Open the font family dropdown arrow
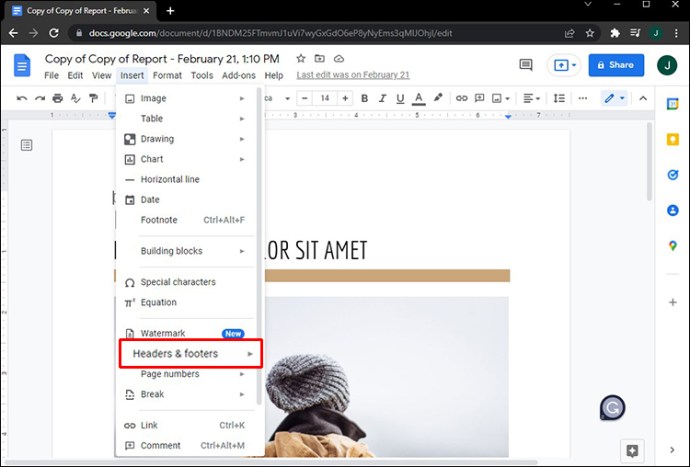The height and width of the screenshot is (467, 690). [x=287, y=99]
